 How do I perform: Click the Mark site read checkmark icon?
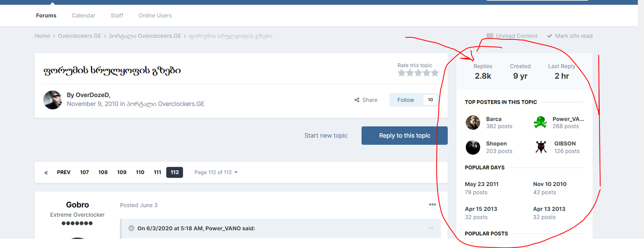549,36
